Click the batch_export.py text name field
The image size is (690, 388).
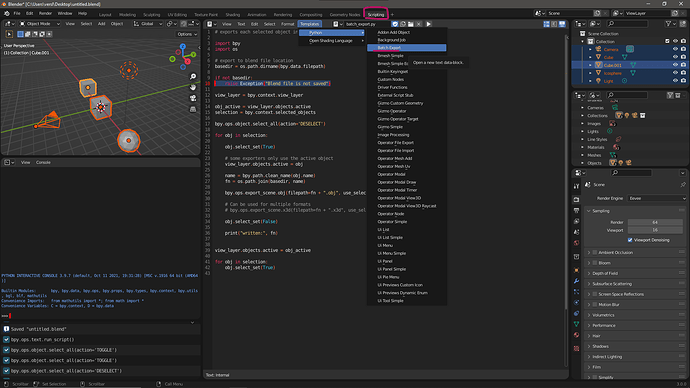(367, 24)
